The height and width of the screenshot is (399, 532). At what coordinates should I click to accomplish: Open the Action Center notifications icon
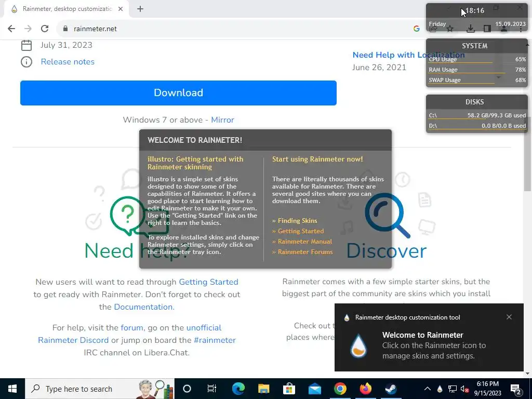click(x=516, y=389)
